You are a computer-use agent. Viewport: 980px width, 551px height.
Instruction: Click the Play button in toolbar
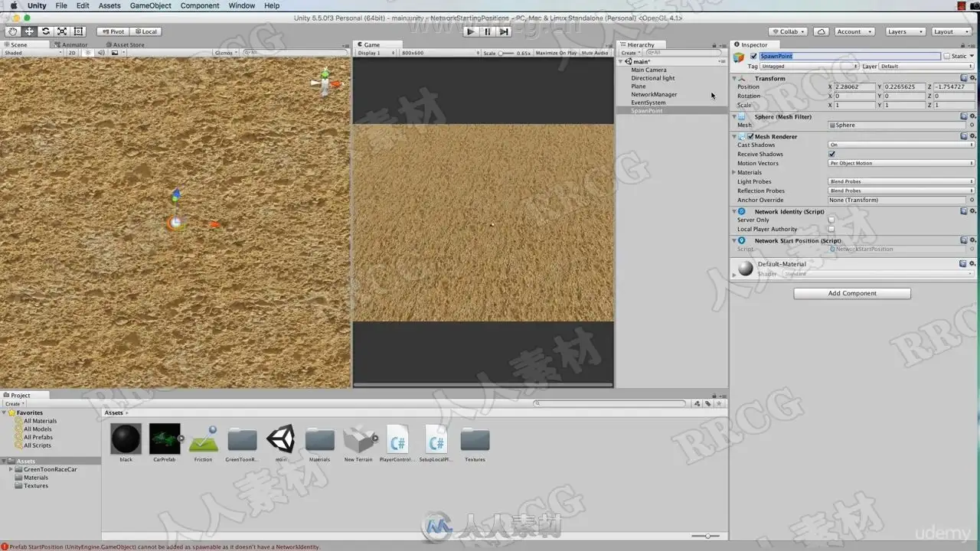pyautogui.click(x=470, y=31)
